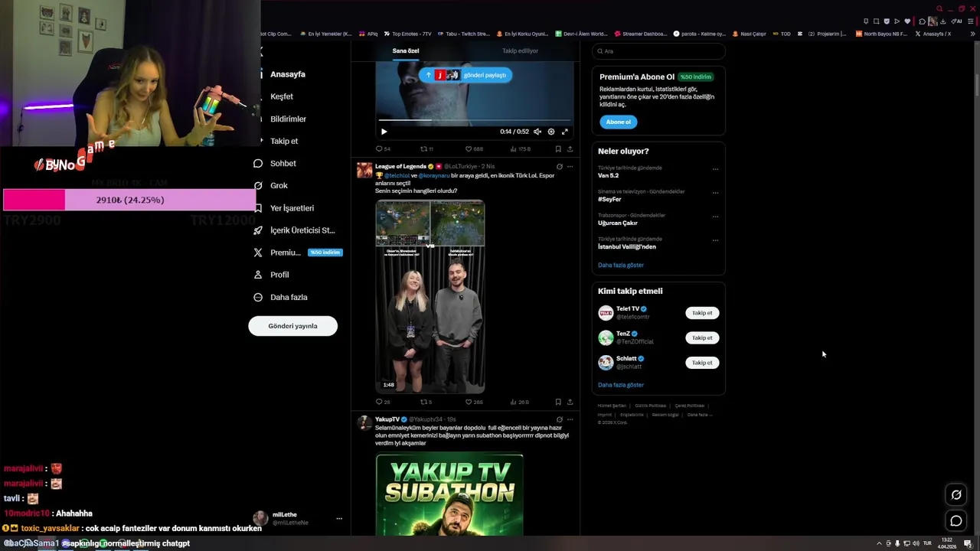The width and height of the screenshot is (980, 551).
Task: Open the Sohbet messages icon in sidebar
Action: (258, 163)
